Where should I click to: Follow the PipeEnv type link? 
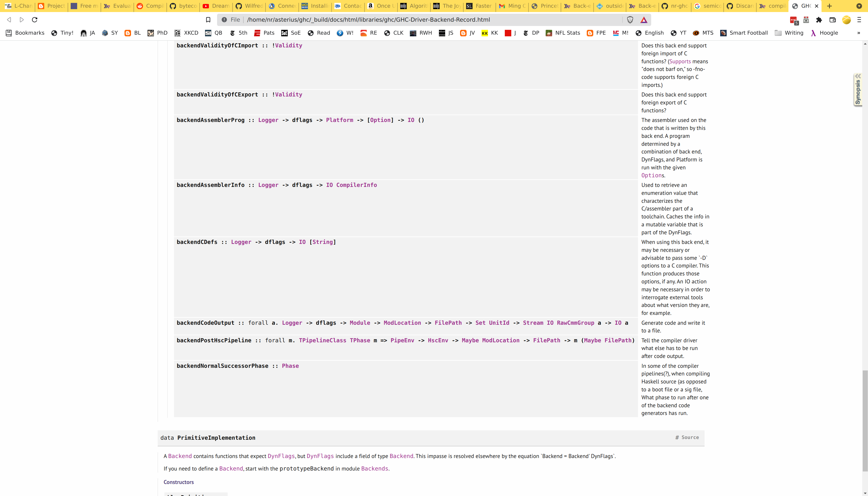click(402, 340)
